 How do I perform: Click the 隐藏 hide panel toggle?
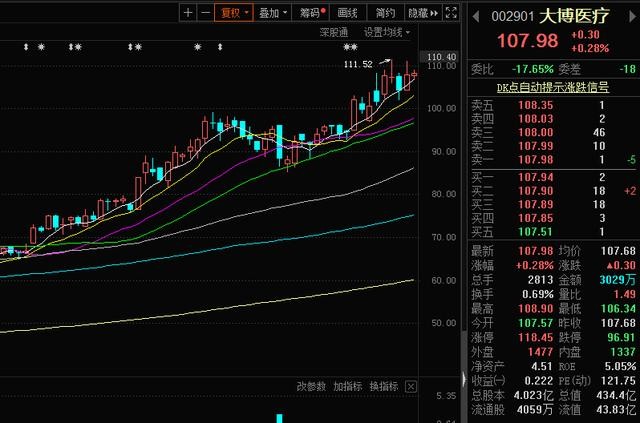[423, 13]
